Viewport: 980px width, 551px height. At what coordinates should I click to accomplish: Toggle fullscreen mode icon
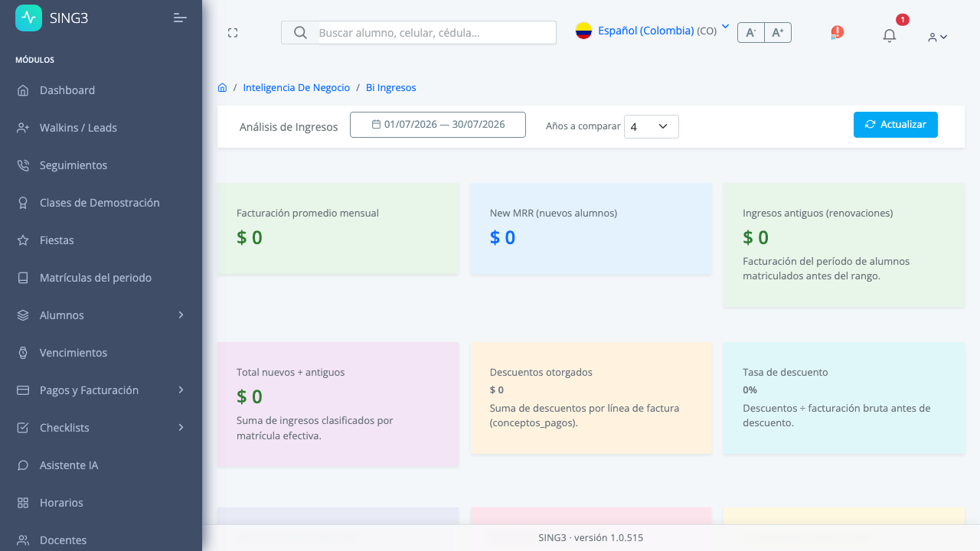click(x=233, y=33)
